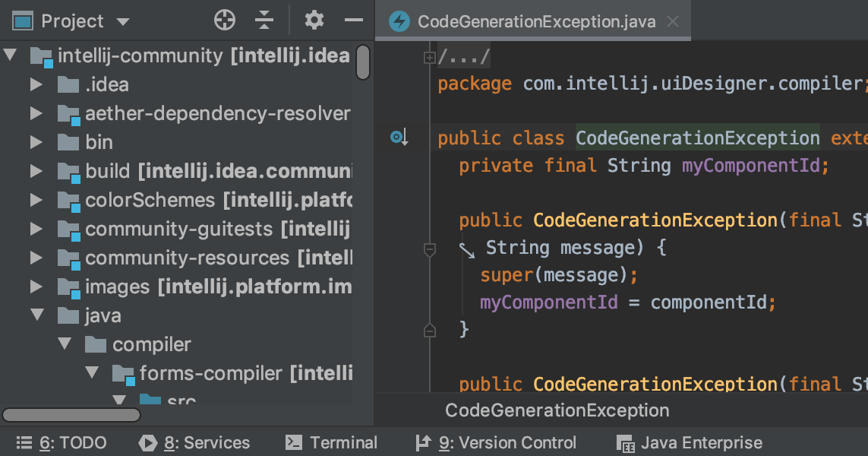Click the bin folder icon
Image resolution: width=868 pixels, height=456 pixels.
(68, 142)
